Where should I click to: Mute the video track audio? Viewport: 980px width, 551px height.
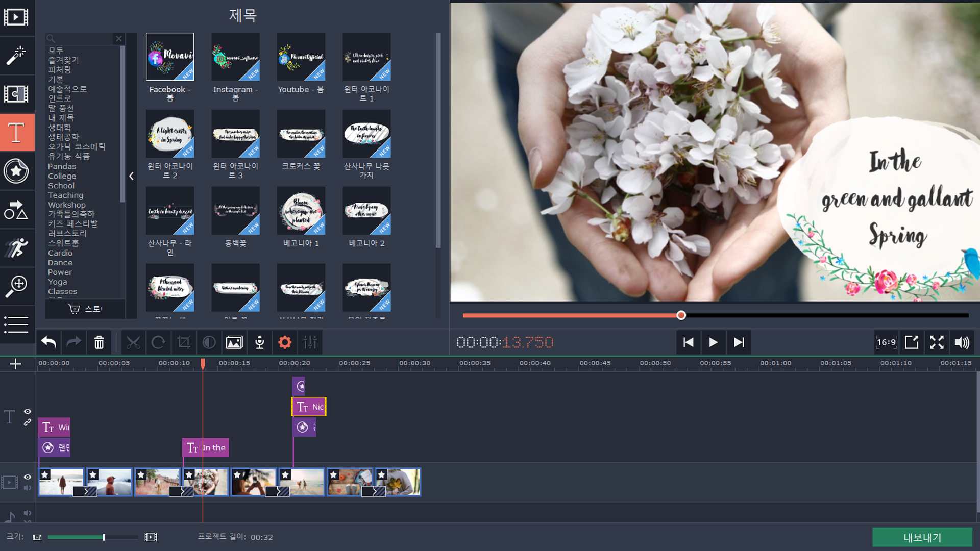[28, 488]
